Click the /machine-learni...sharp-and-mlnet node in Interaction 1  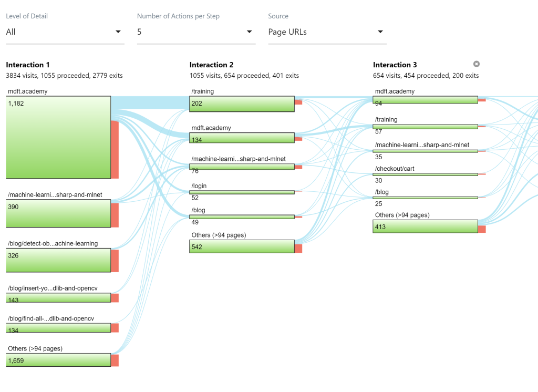(58, 213)
